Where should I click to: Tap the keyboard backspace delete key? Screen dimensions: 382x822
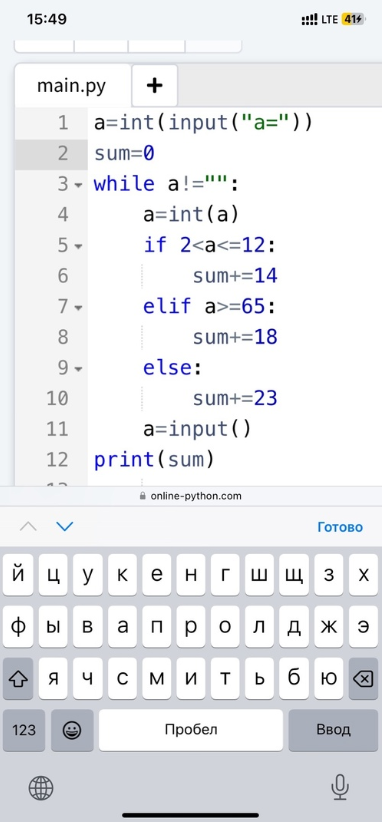coord(363,678)
